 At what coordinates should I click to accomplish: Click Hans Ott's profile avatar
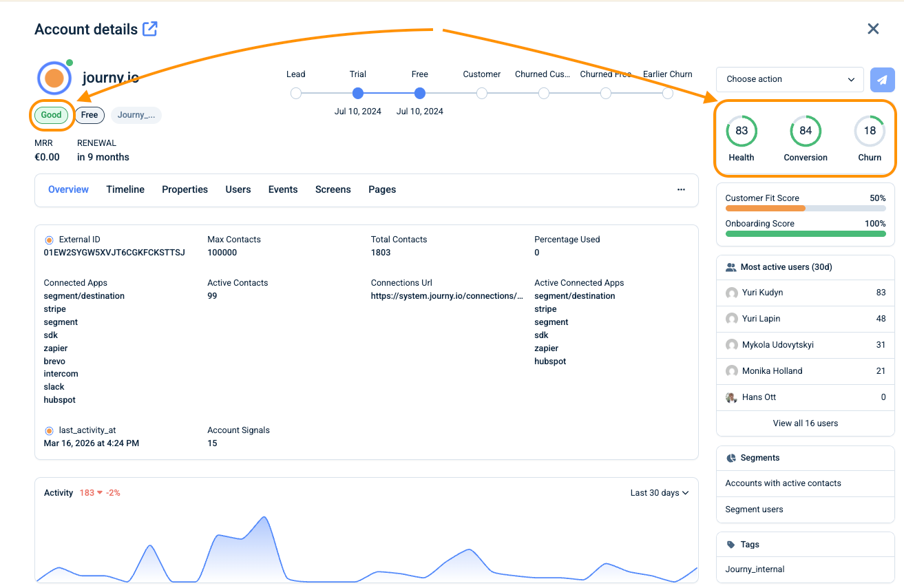click(x=732, y=397)
